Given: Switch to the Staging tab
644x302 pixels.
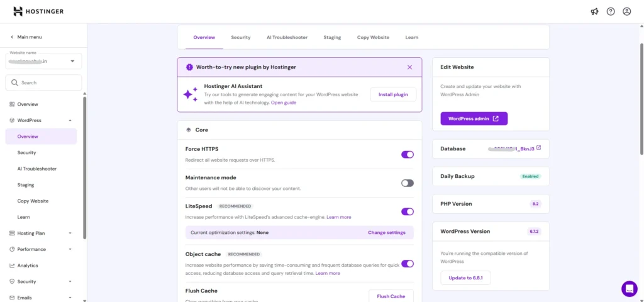Looking at the screenshot, I should pyautogui.click(x=332, y=37).
